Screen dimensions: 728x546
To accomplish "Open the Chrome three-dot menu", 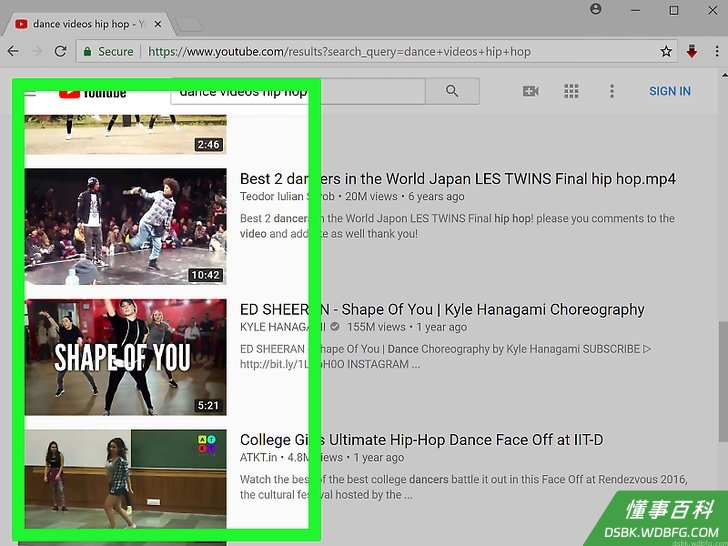I will coord(717,51).
